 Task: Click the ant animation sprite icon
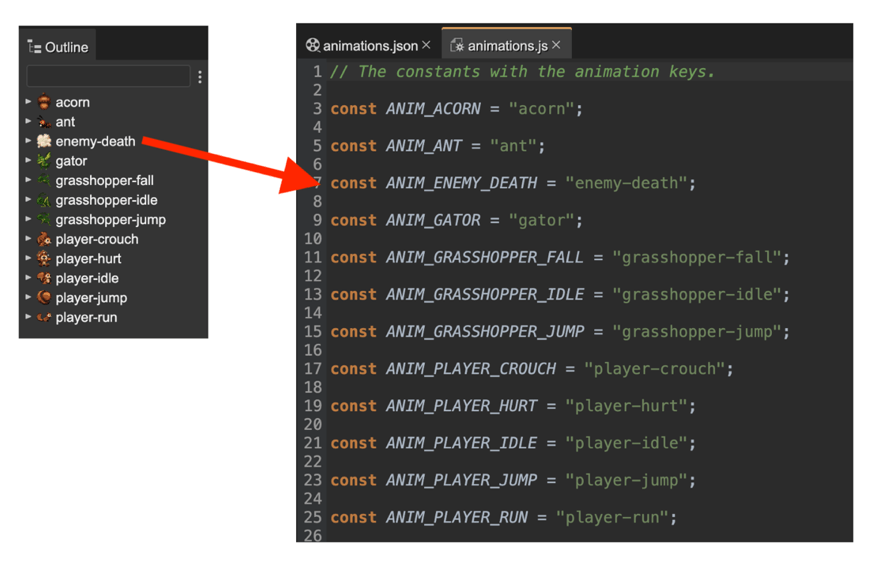point(44,121)
